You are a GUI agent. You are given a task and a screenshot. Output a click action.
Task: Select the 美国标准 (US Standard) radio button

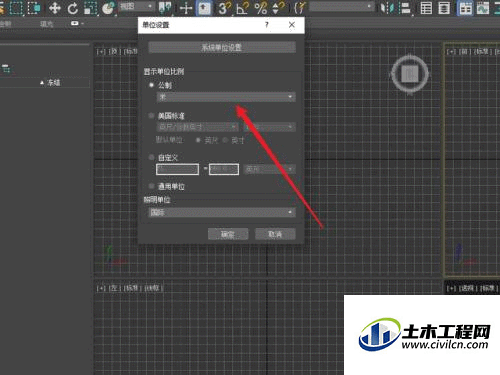pos(151,116)
